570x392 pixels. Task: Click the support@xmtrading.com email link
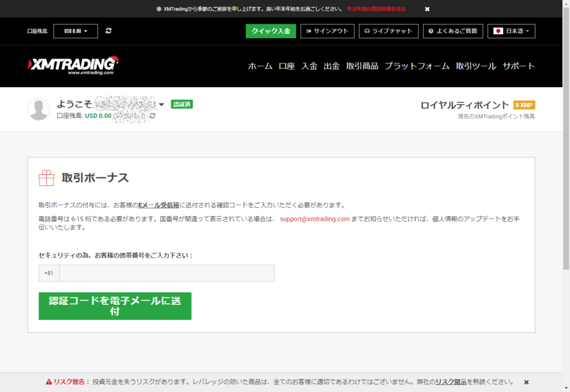point(315,219)
